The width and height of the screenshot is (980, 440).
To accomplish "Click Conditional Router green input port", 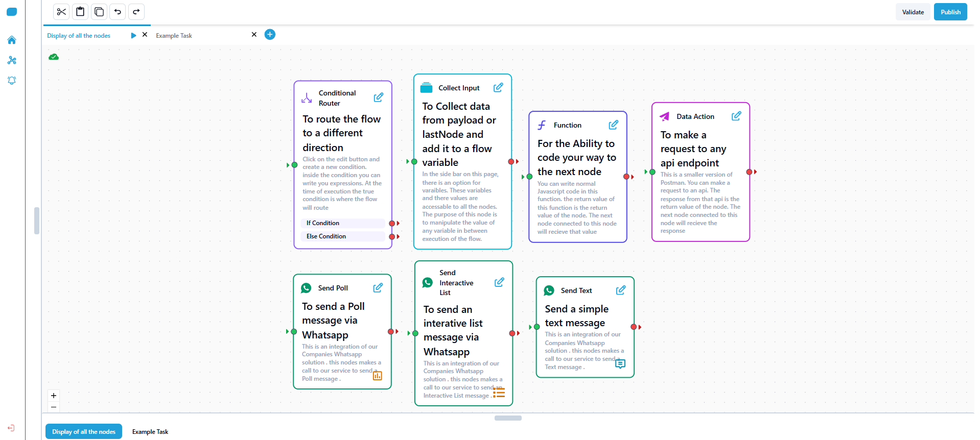I will coord(294,165).
